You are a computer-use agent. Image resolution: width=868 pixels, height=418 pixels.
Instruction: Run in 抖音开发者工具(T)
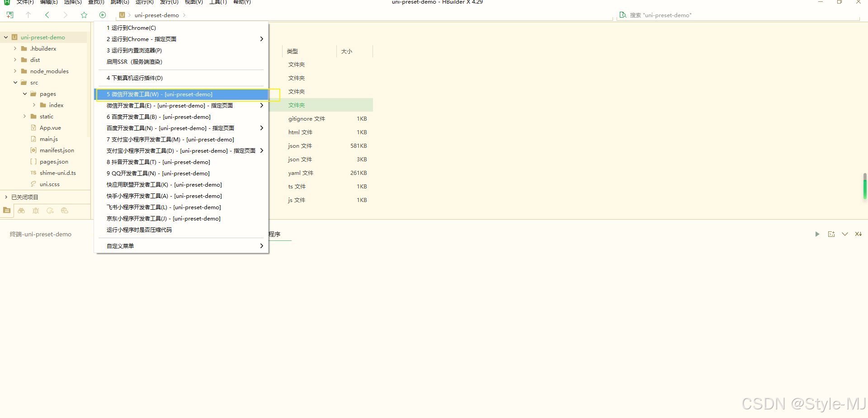[x=181, y=162]
